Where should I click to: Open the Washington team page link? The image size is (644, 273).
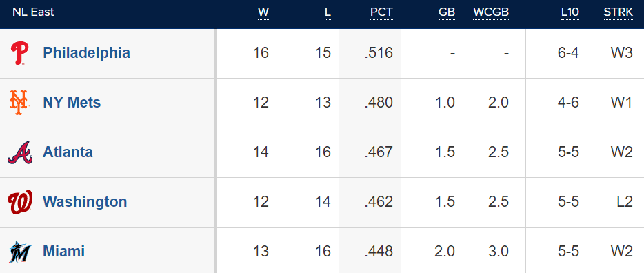click(x=85, y=202)
